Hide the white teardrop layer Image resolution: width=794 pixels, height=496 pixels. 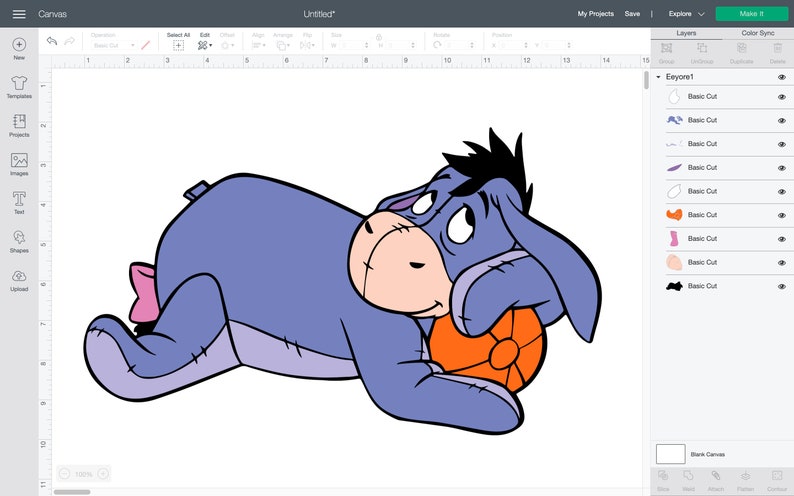782,97
